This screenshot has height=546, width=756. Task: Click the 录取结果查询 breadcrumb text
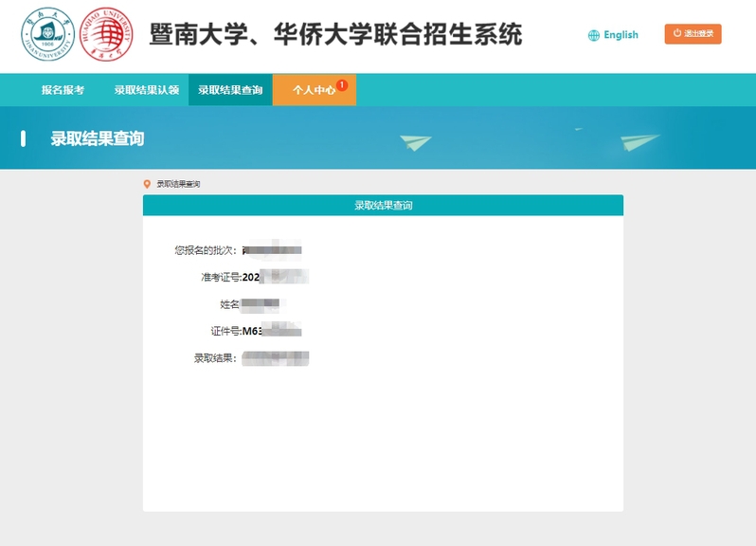tap(178, 184)
